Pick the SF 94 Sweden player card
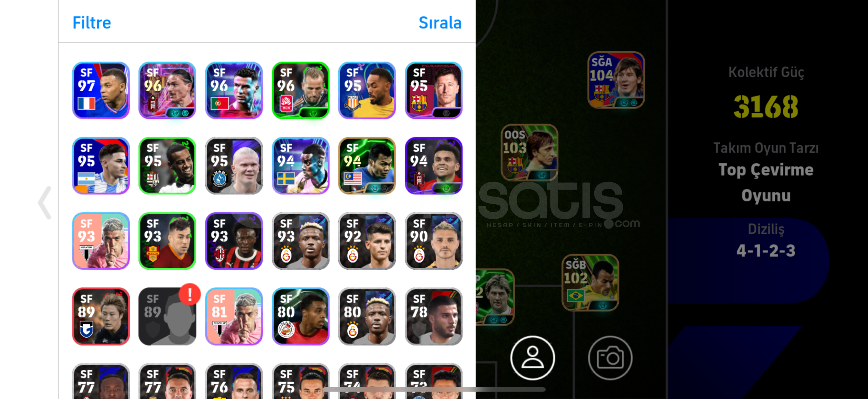This screenshot has height=399, width=868. click(301, 166)
